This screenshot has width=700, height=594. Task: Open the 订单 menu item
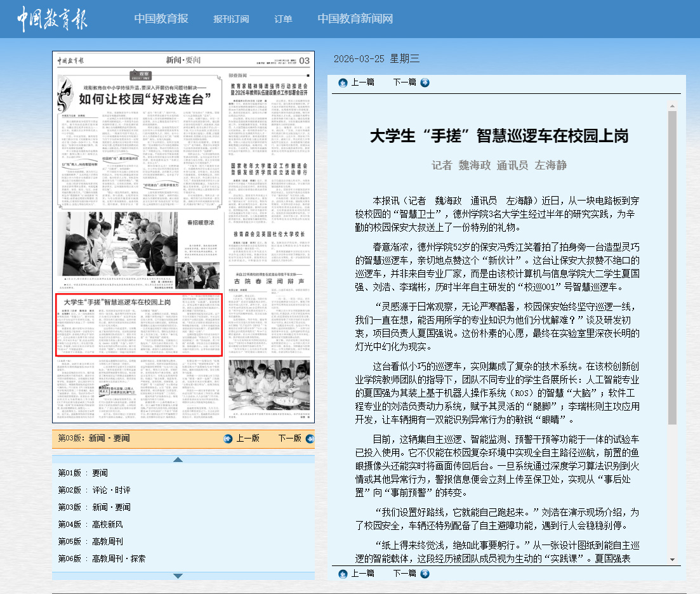click(283, 19)
